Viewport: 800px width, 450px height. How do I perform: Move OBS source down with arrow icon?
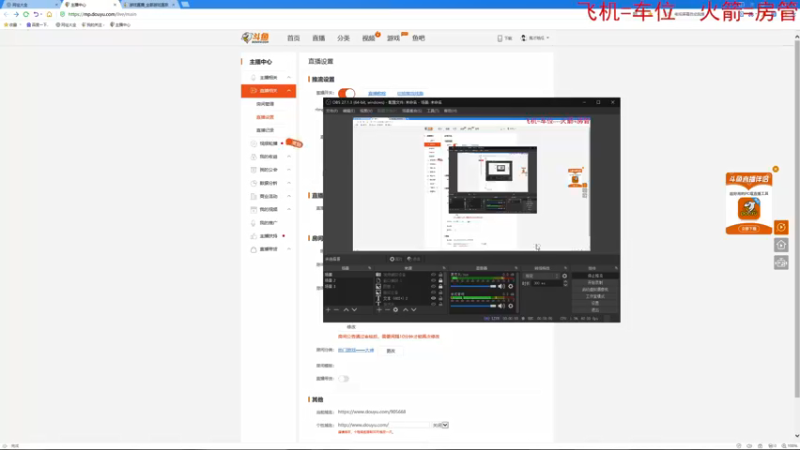click(x=414, y=310)
